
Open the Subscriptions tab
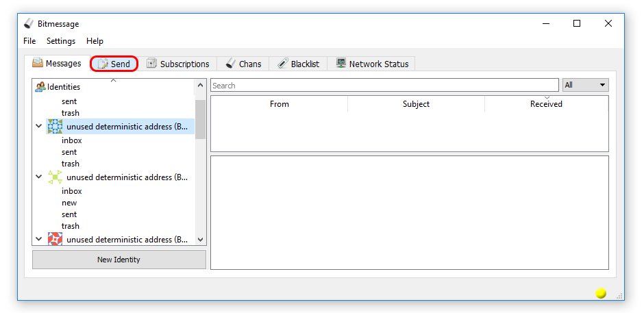point(178,64)
